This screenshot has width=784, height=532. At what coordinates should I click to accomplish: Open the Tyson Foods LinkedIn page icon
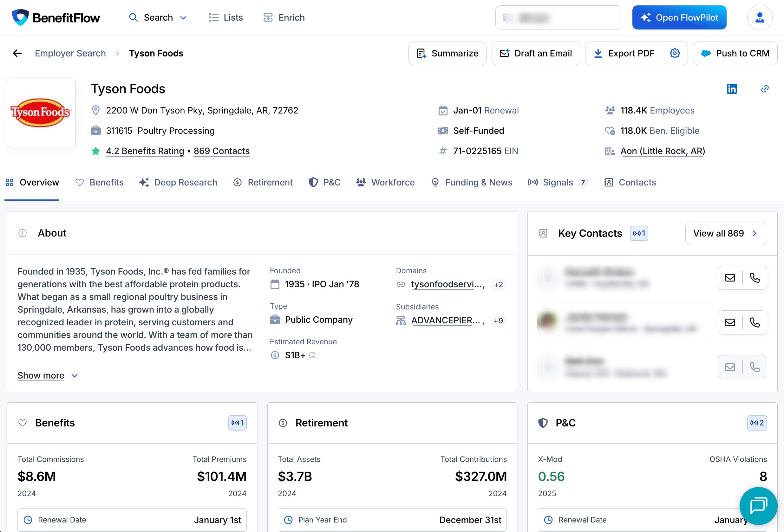pos(732,89)
